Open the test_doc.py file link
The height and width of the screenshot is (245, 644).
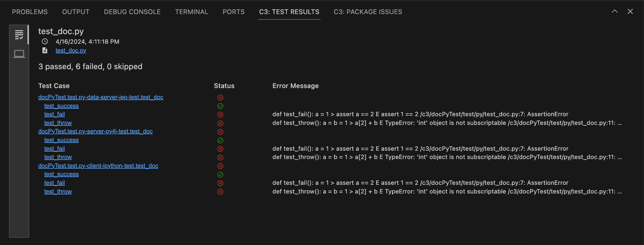tap(71, 50)
